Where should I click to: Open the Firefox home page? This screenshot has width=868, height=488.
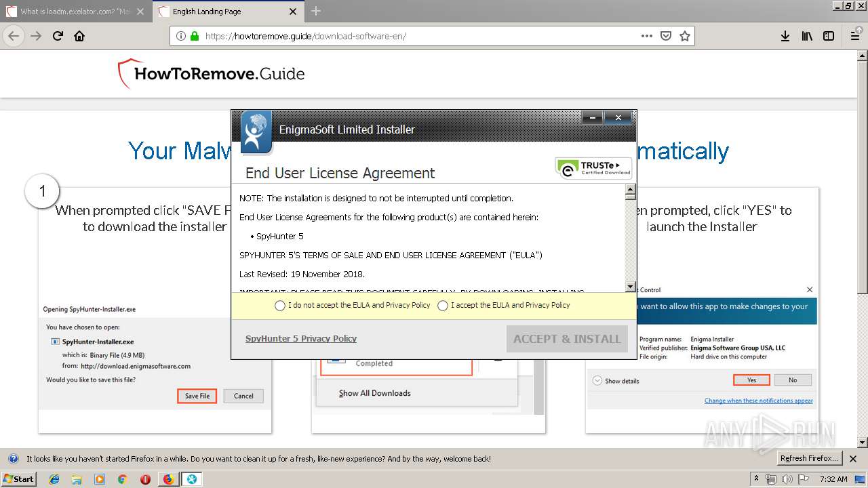point(79,36)
